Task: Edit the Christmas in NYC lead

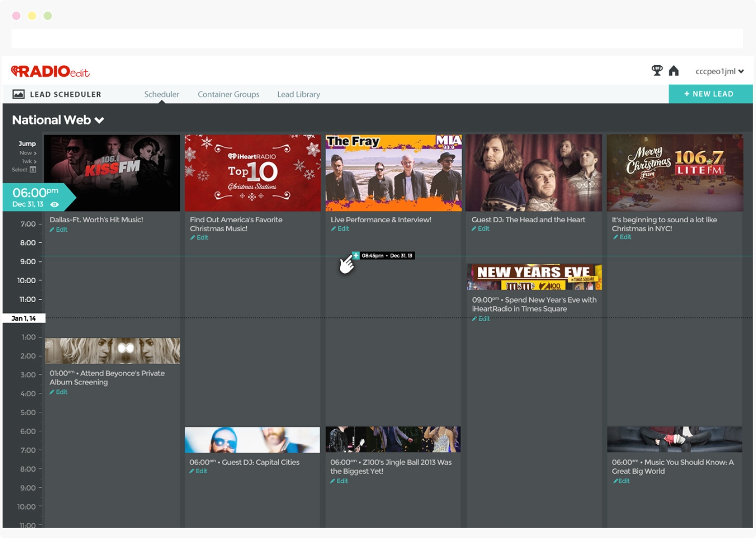Action: [622, 237]
